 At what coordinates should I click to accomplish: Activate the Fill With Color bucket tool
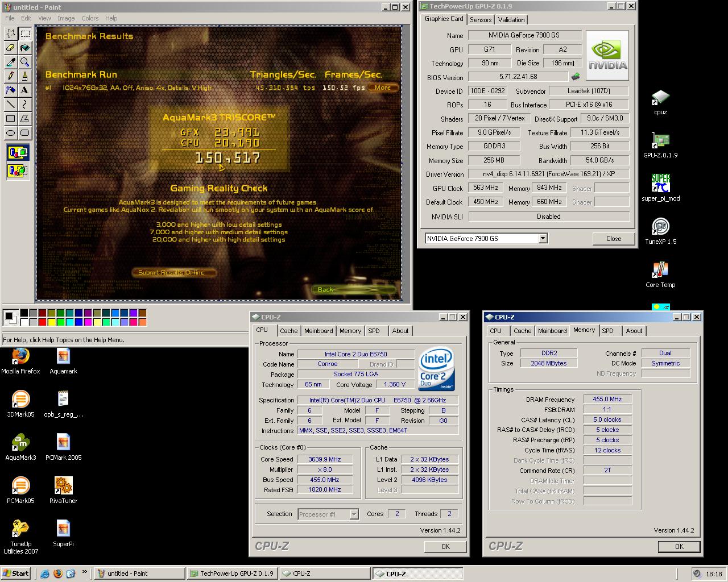pos(24,48)
